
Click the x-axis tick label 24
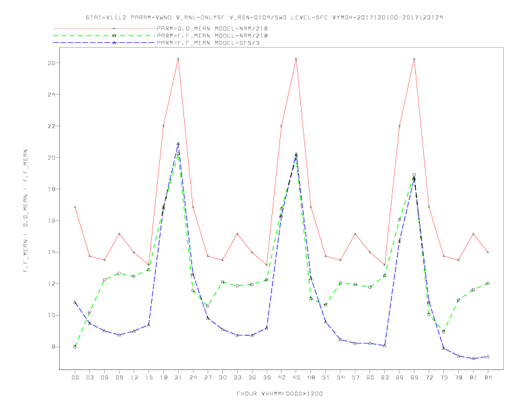193,377
